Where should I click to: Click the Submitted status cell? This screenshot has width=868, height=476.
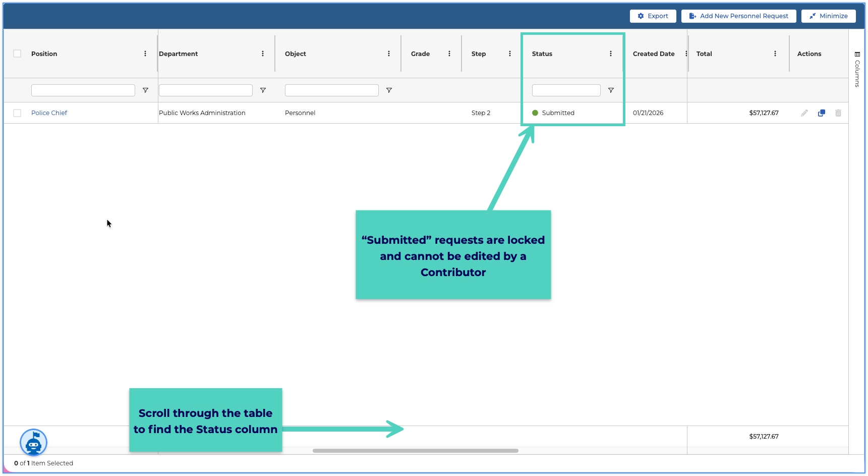[553, 113]
